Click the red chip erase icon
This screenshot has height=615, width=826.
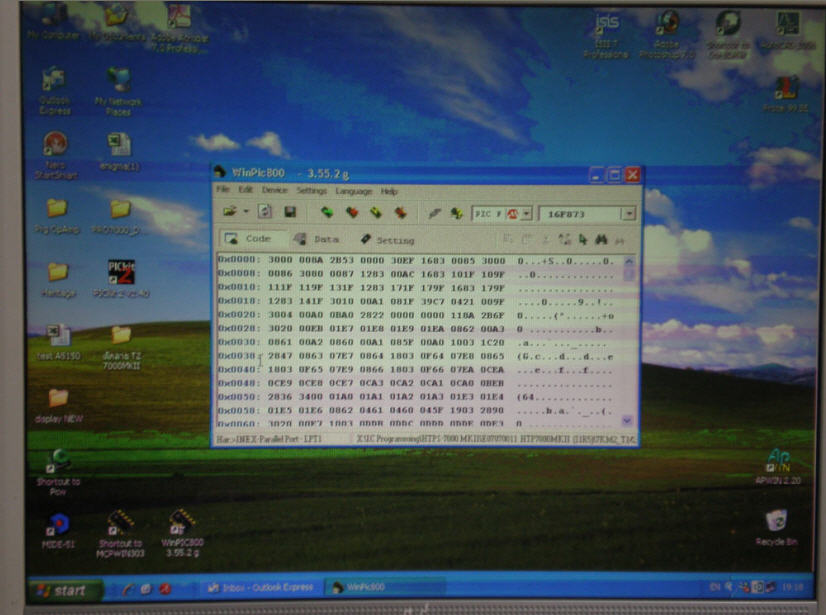[400, 213]
